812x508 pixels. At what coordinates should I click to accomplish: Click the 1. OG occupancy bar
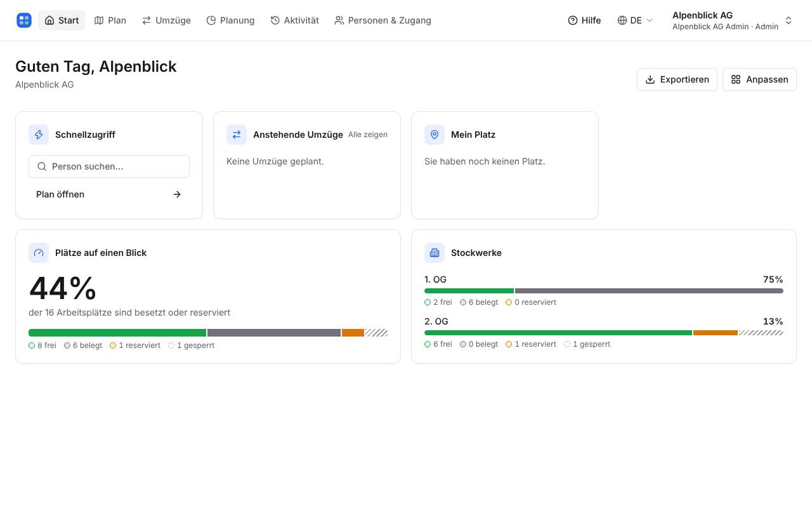click(604, 291)
